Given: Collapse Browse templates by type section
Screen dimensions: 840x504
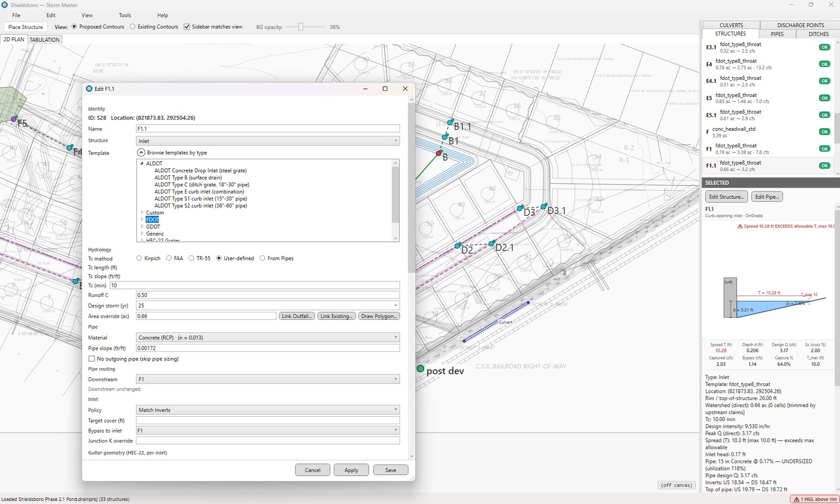Looking at the screenshot, I should pos(141,153).
